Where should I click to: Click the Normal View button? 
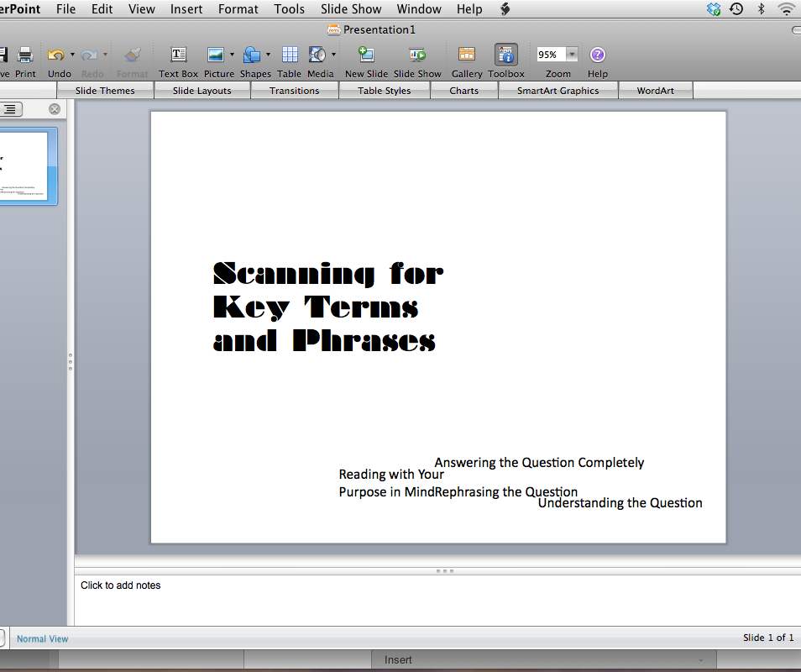(x=43, y=638)
